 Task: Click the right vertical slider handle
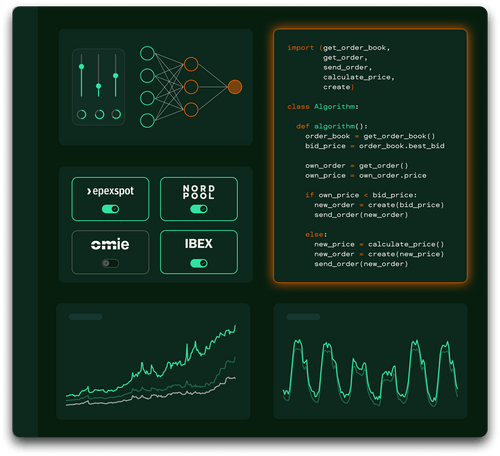point(116,76)
